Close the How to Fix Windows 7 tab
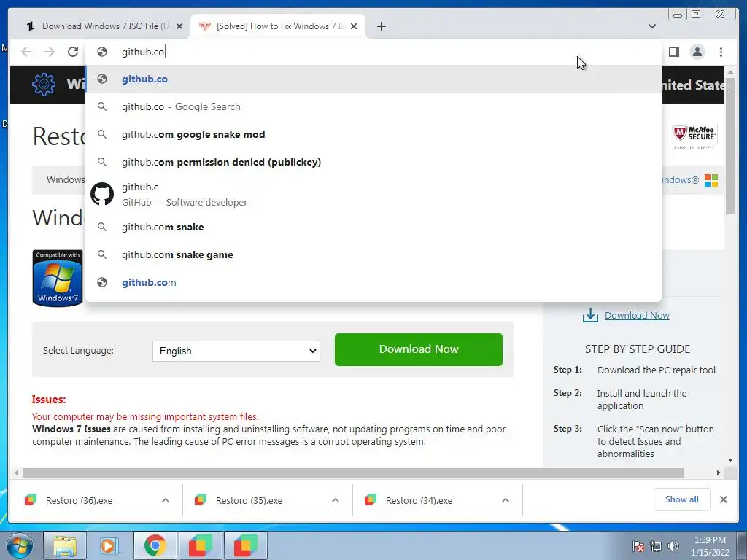 [x=354, y=26]
